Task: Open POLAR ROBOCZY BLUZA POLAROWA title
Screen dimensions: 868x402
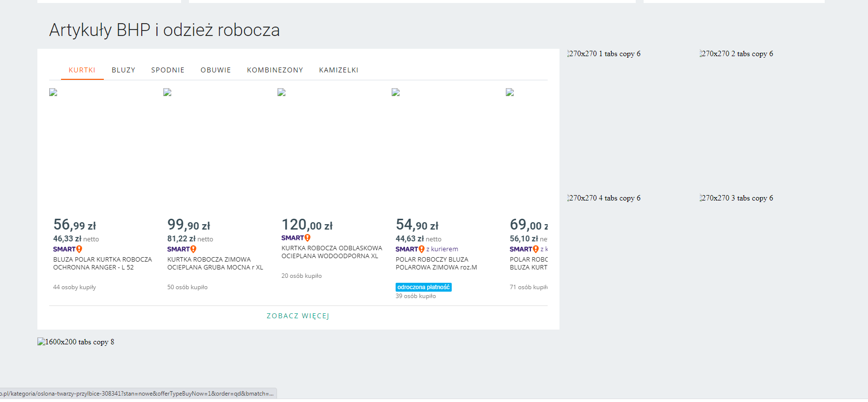Action: point(436,263)
